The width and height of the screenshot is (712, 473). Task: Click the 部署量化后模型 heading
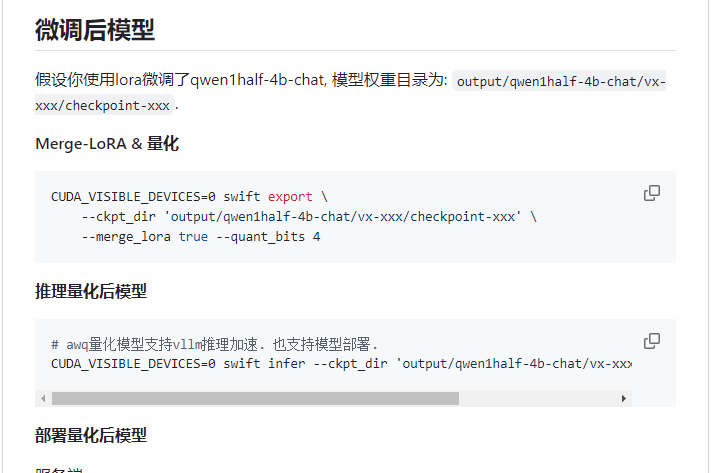pos(91,435)
